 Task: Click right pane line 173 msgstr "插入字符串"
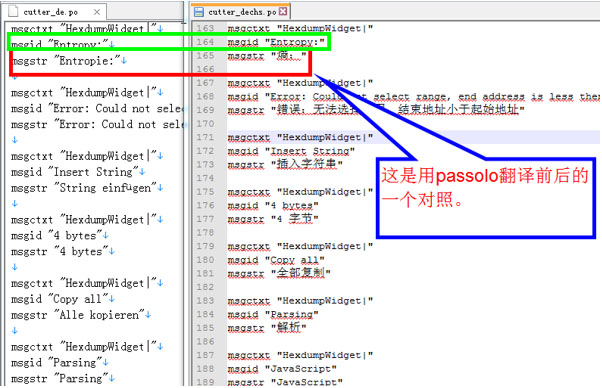(285, 164)
